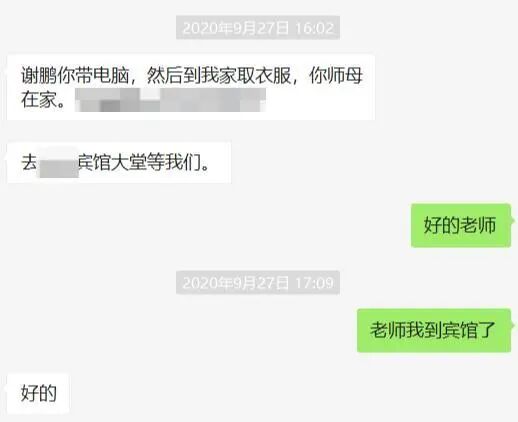Click the 16:02 timestamp label
The image size is (518, 422).
pos(315,28)
